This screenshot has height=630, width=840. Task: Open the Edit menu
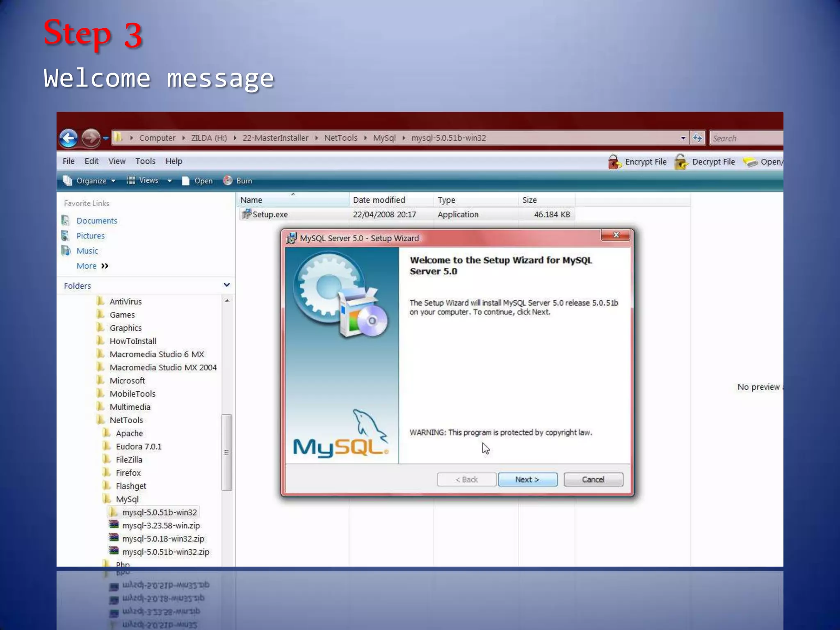tap(91, 161)
